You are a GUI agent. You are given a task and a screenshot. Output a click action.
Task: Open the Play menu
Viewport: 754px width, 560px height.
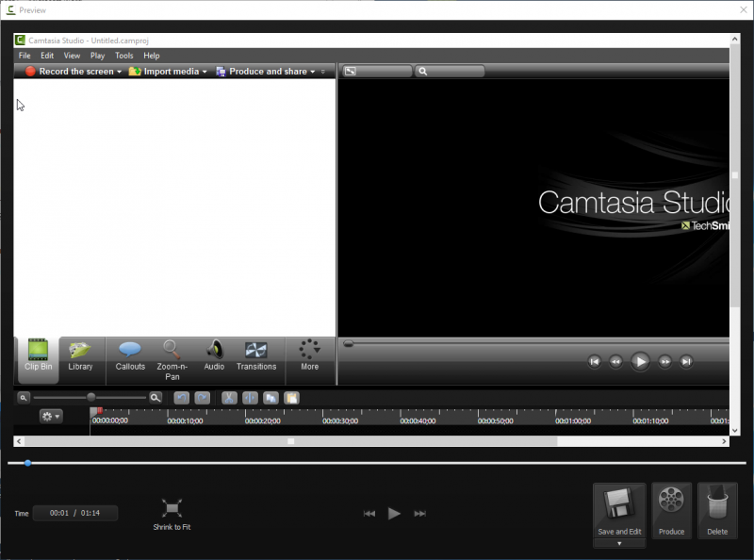pos(98,56)
